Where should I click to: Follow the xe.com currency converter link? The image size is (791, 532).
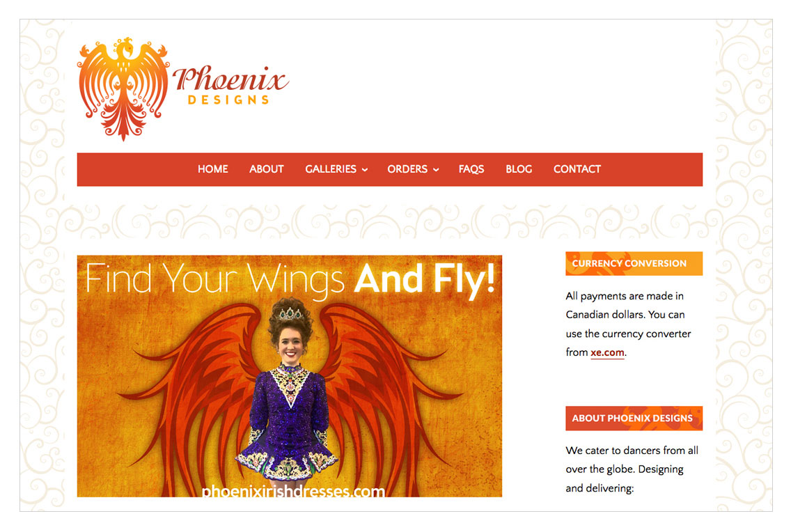click(x=607, y=352)
